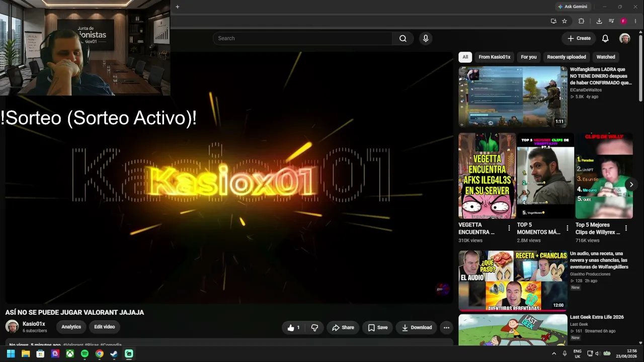Open Kasio01x channel avatar below video
The image size is (644, 362).
pos(12,327)
